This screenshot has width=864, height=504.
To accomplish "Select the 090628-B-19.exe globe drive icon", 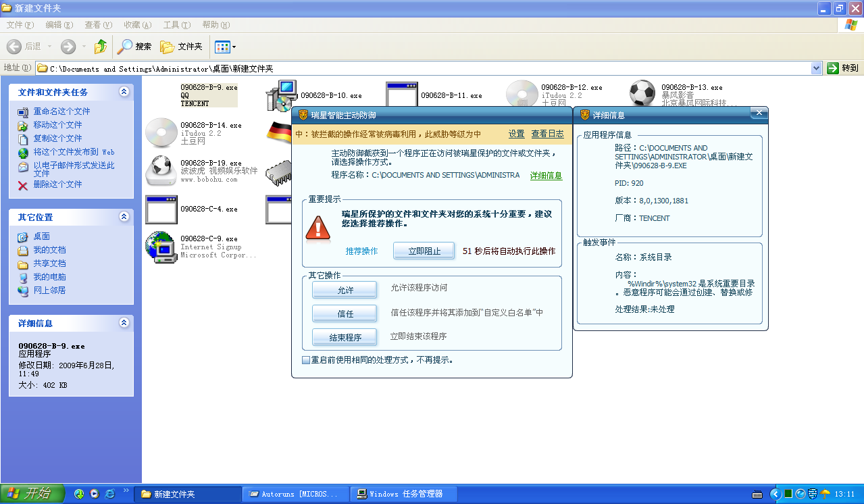I will [161, 171].
